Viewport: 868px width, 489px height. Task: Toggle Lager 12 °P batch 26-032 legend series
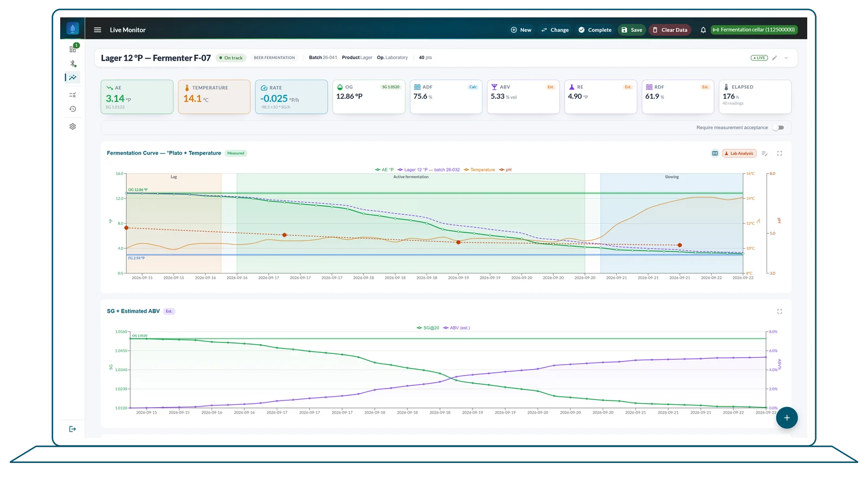pyautogui.click(x=429, y=170)
